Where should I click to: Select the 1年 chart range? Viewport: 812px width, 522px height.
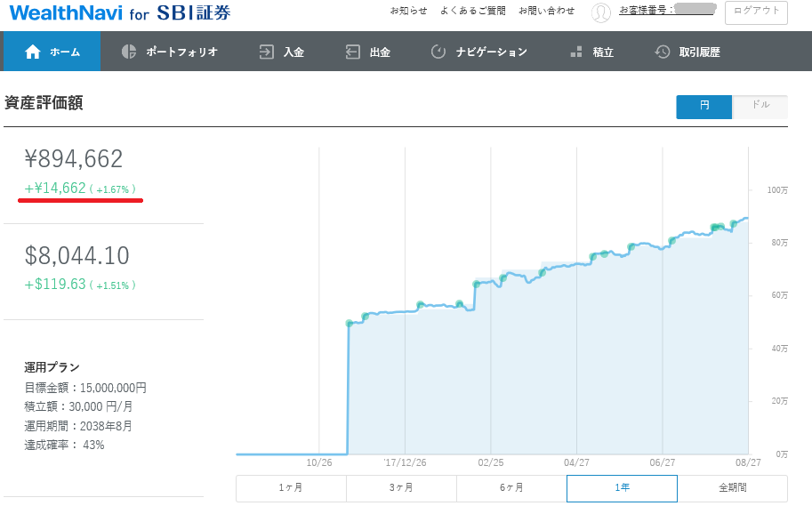click(622, 488)
